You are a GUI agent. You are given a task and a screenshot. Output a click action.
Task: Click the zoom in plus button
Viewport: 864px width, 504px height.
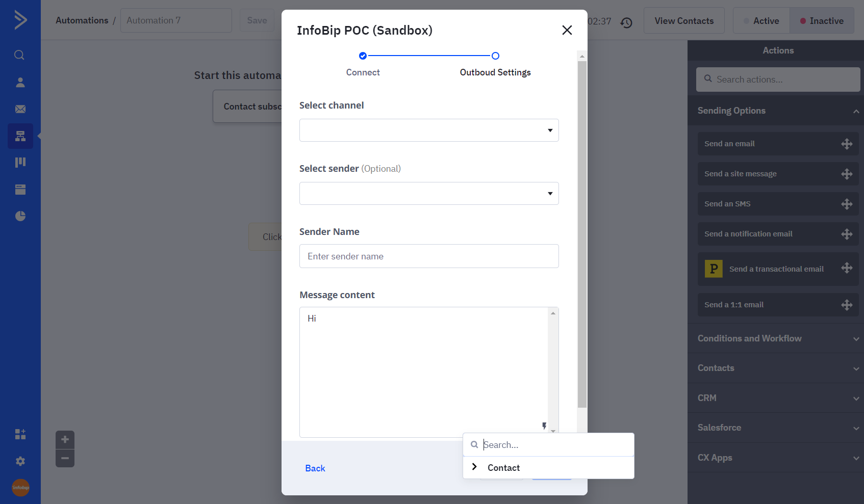pos(65,439)
